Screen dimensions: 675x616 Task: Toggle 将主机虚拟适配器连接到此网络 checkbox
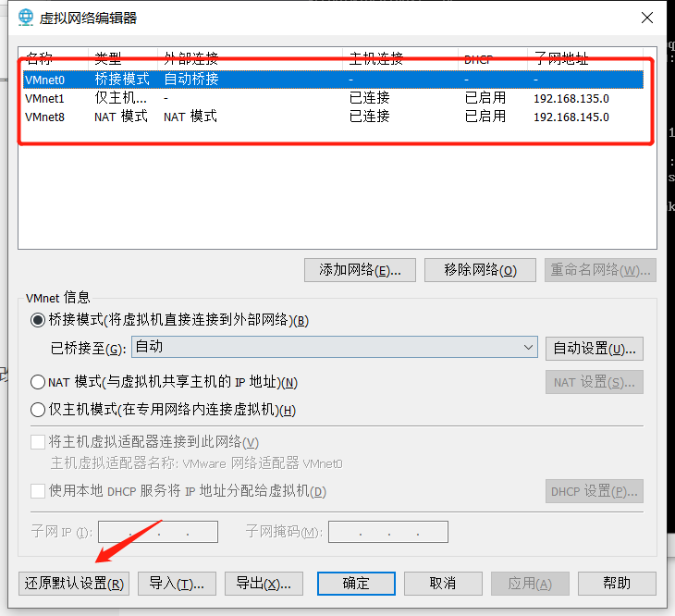pyautogui.click(x=38, y=442)
